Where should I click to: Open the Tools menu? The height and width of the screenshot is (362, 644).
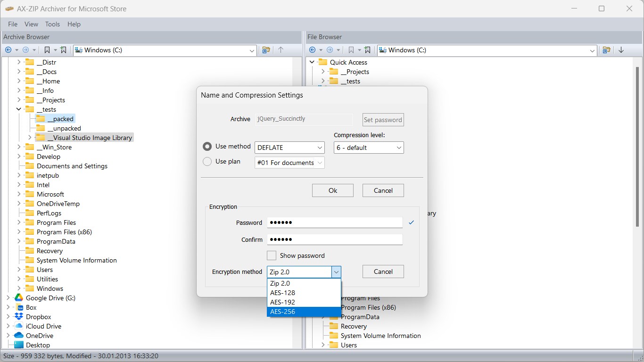pos(52,24)
